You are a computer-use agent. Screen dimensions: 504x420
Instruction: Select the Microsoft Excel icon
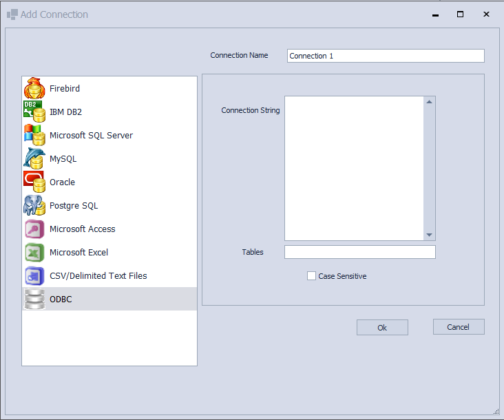point(34,252)
